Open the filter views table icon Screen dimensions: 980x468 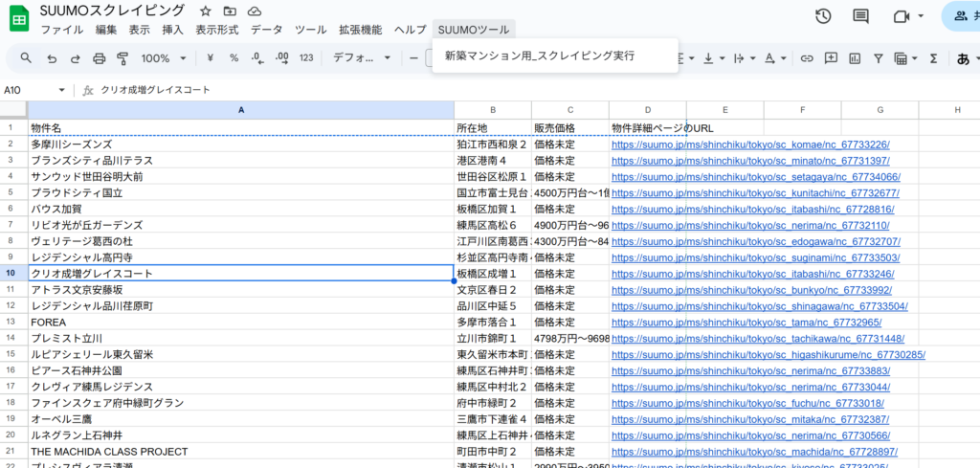[905, 58]
